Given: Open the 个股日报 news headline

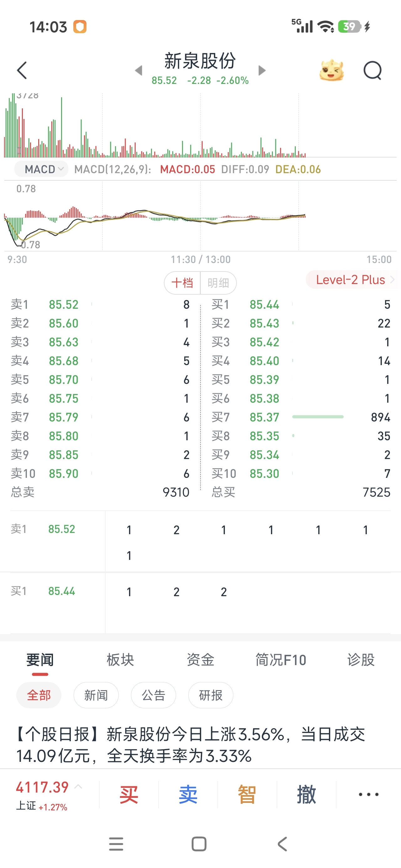Looking at the screenshot, I should (190, 745).
